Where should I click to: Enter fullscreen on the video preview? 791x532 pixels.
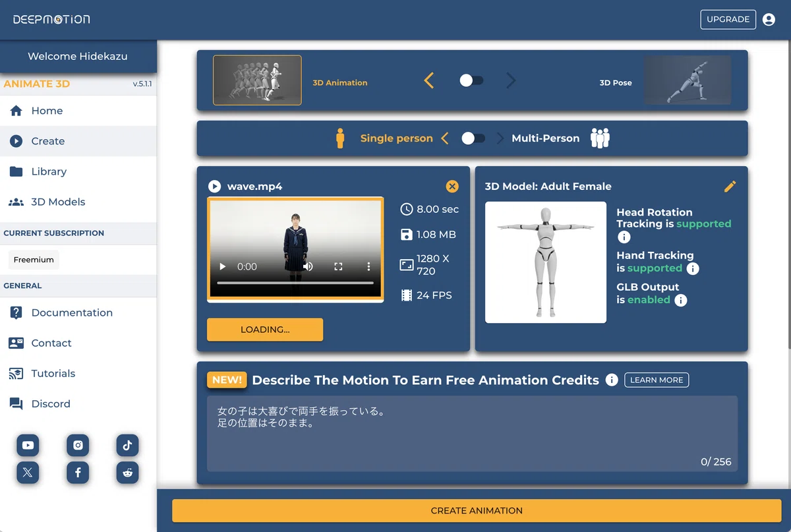tap(338, 267)
